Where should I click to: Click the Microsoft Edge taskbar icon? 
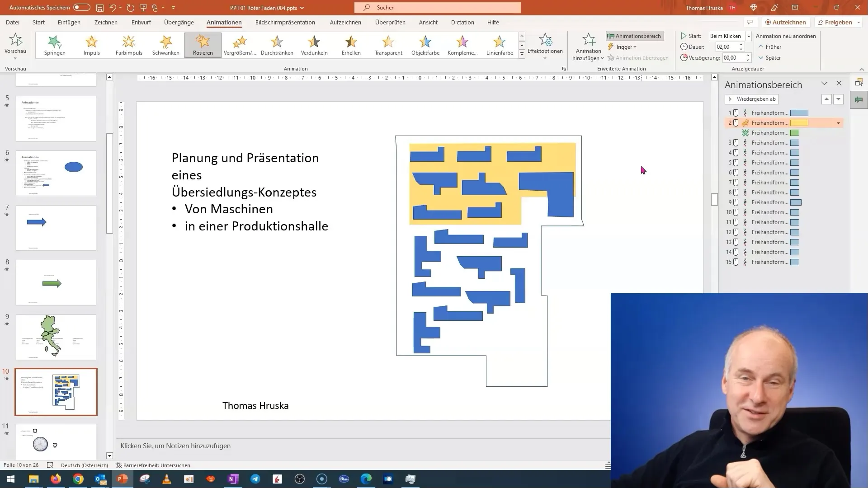[365, 479]
